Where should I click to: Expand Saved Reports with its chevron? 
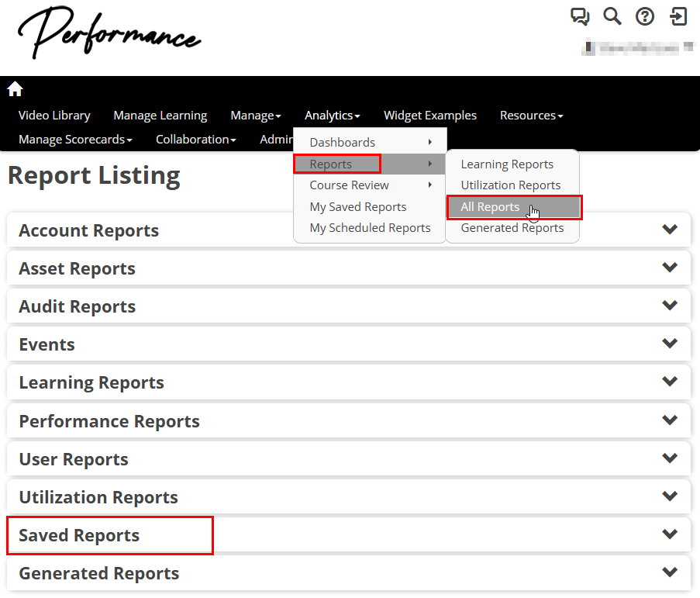tap(670, 534)
